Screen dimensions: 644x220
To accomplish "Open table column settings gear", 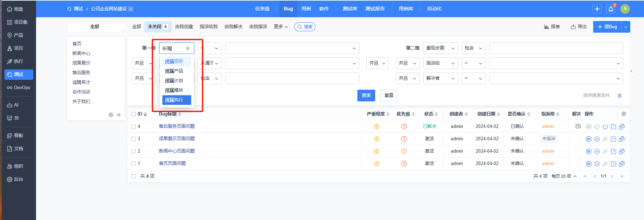I will [624, 114].
